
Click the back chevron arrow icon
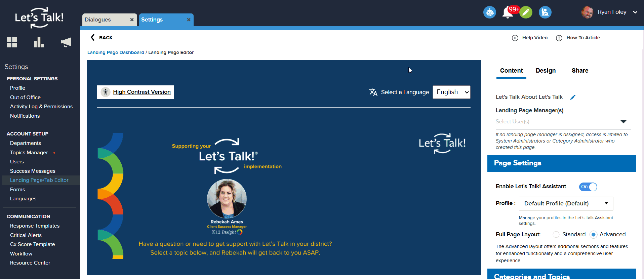pyautogui.click(x=93, y=37)
